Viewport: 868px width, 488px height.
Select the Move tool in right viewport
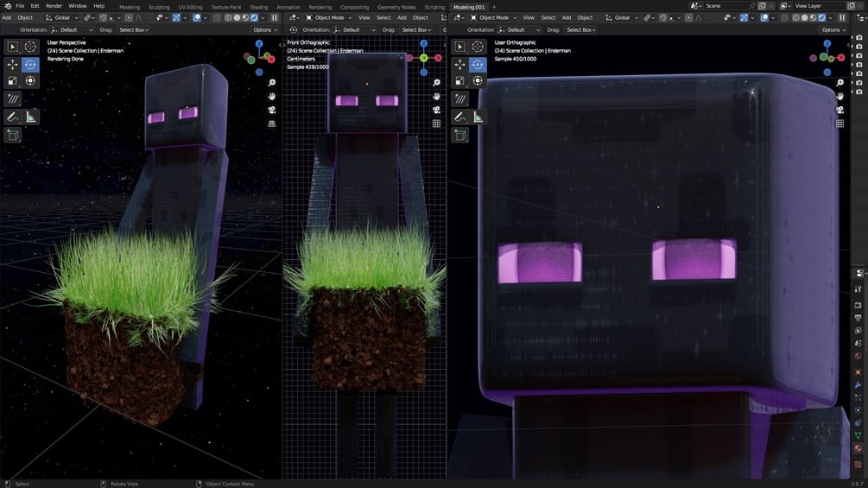(x=460, y=65)
